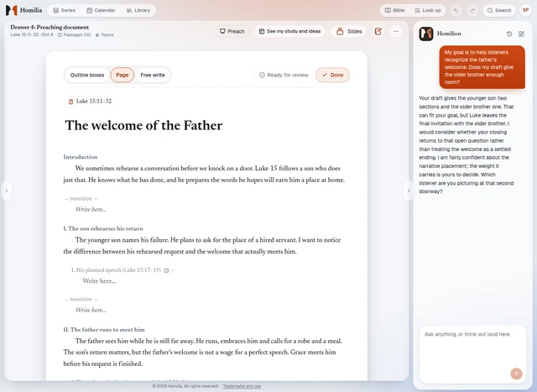
Task: Open the Calendar section
Action: (101, 10)
